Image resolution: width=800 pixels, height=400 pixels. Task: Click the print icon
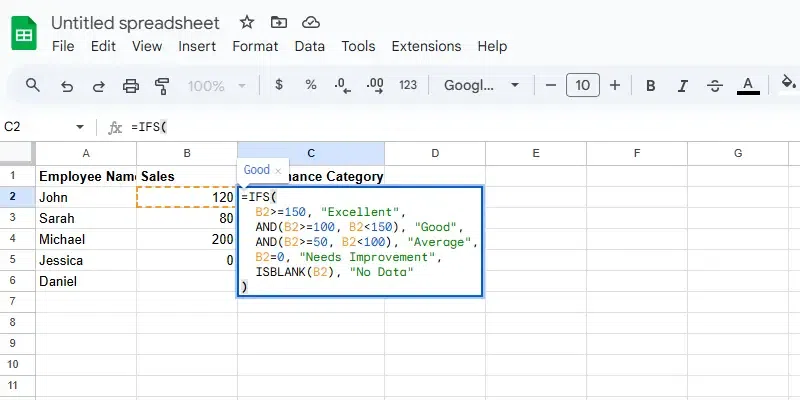(x=130, y=85)
